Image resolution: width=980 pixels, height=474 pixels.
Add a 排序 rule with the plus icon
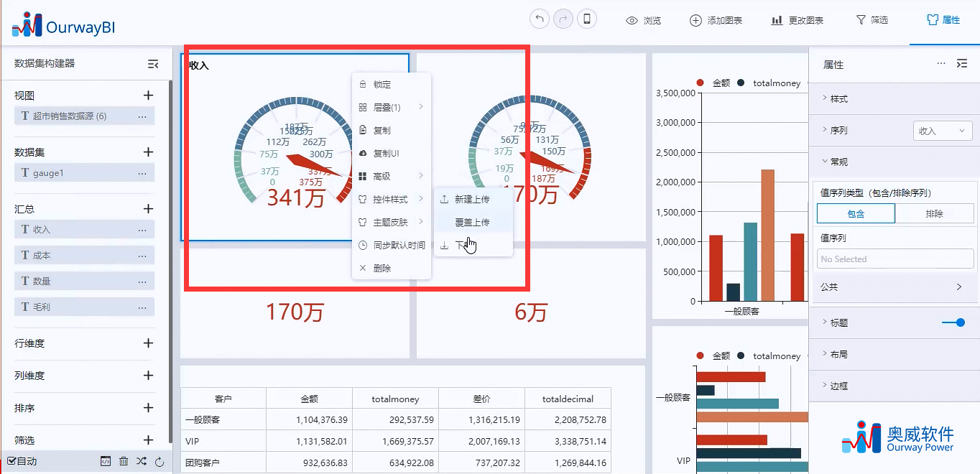click(x=148, y=408)
